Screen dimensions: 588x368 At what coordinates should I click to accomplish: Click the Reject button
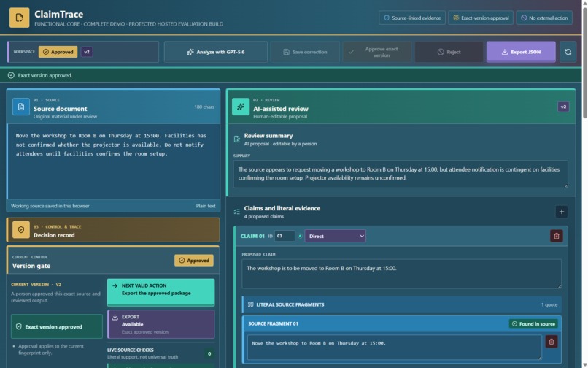coord(449,52)
